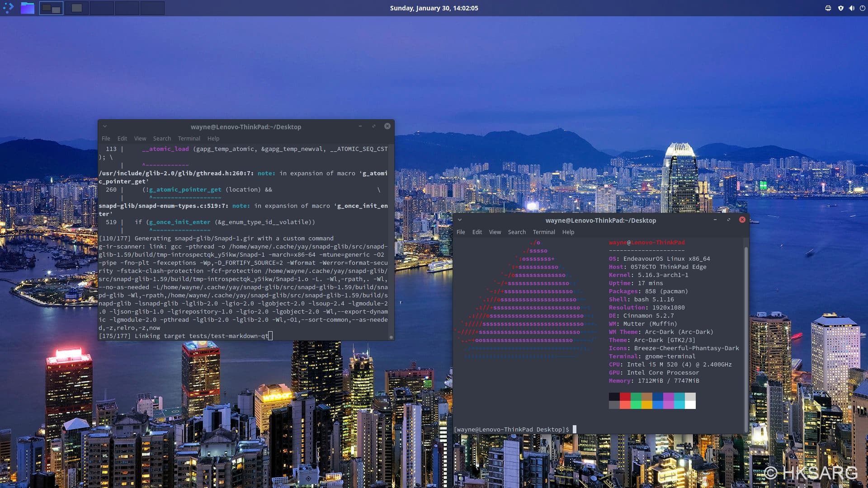Open Terminal menu in left terminal
The image size is (868, 488).
(189, 139)
